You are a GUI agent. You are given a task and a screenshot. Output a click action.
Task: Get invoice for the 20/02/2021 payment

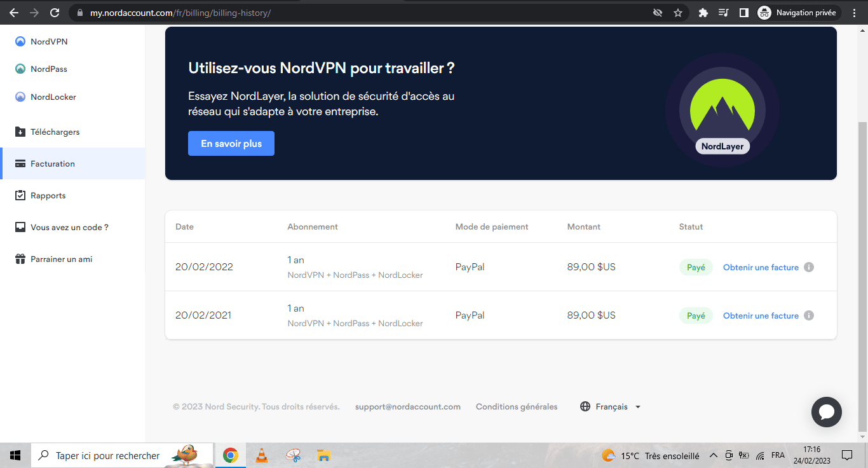pyautogui.click(x=761, y=316)
